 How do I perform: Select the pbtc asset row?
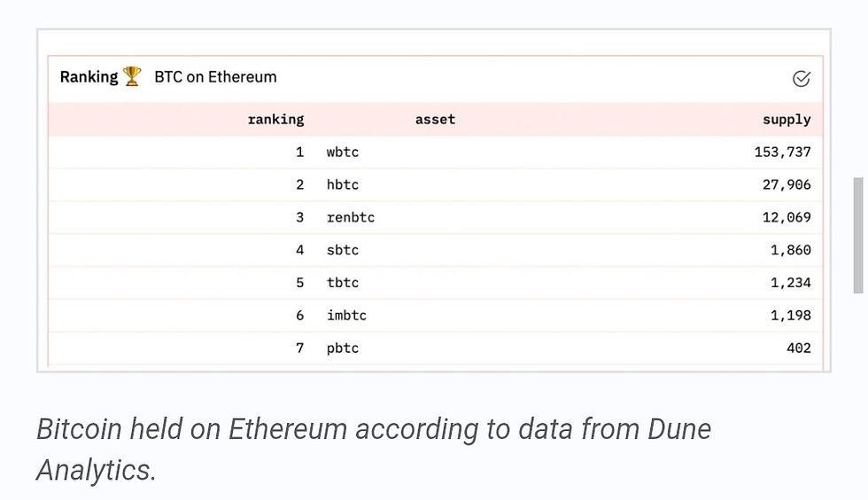pos(436,348)
